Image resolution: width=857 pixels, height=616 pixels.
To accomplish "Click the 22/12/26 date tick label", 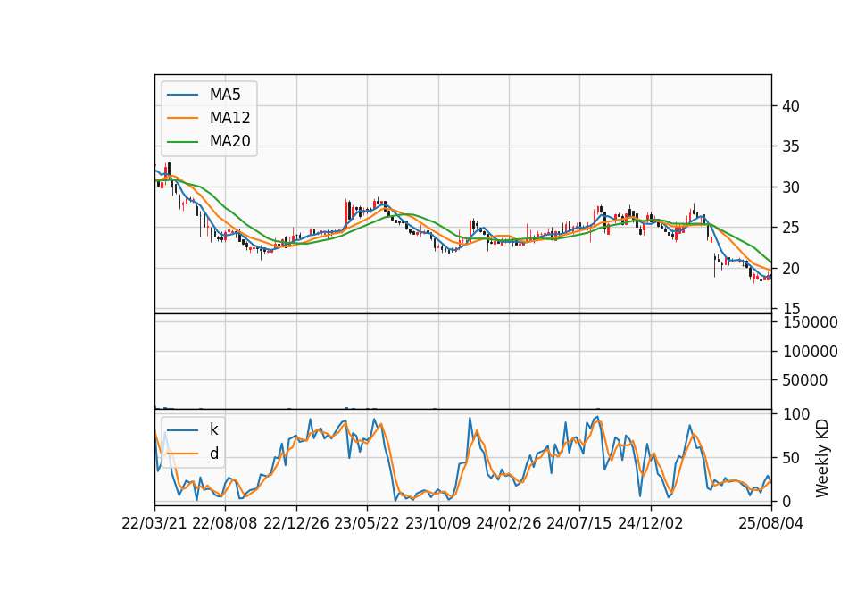I will pyautogui.click(x=296, y=523).
